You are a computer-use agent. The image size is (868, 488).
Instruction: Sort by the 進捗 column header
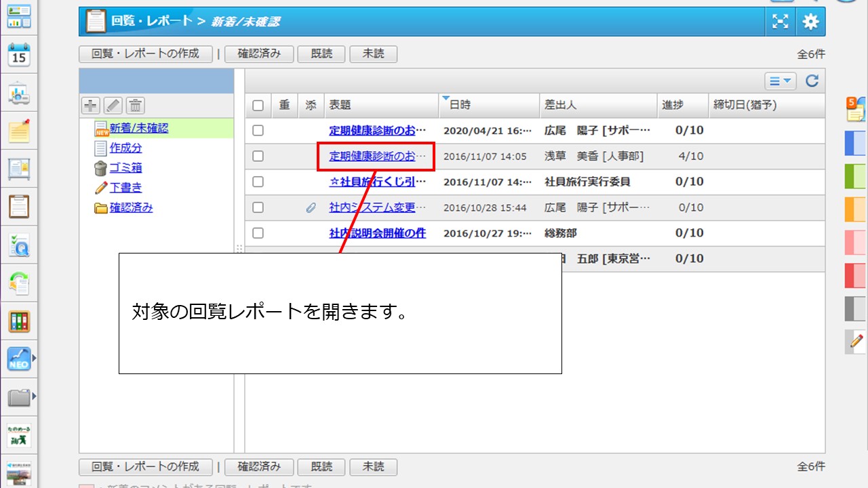(682, 105)
